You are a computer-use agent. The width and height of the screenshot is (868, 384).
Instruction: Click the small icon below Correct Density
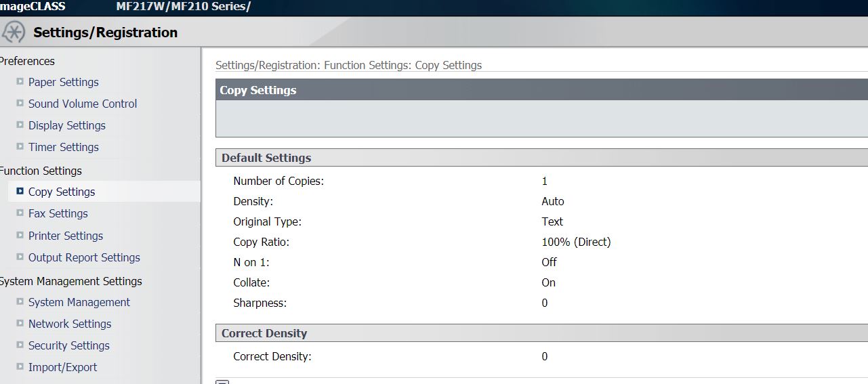[x=222, y=382]
